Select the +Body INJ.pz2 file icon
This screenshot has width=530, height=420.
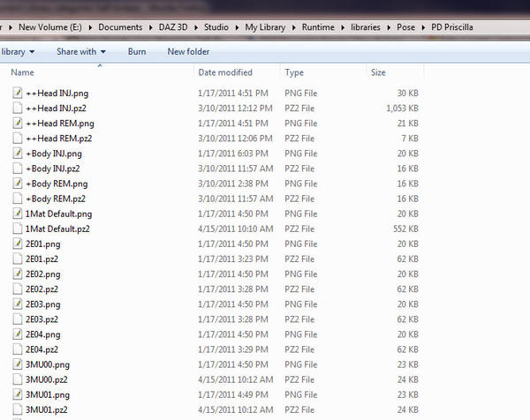[x=18, y=169]
